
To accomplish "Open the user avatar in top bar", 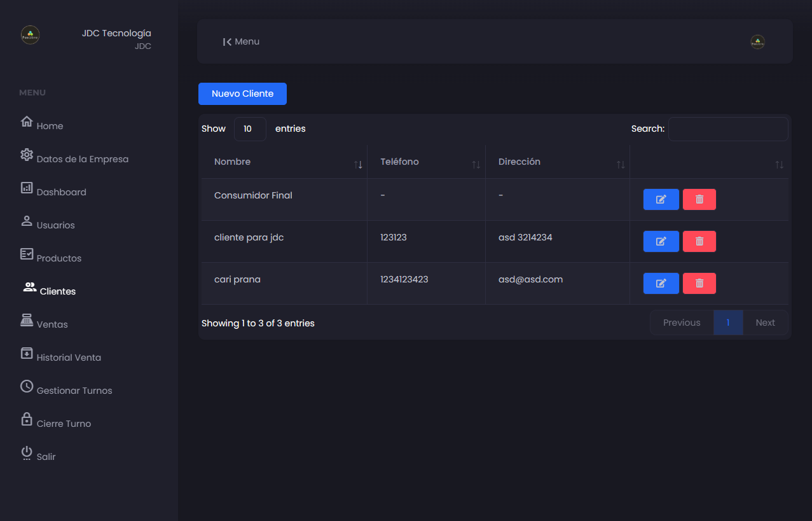I will 757,42.
